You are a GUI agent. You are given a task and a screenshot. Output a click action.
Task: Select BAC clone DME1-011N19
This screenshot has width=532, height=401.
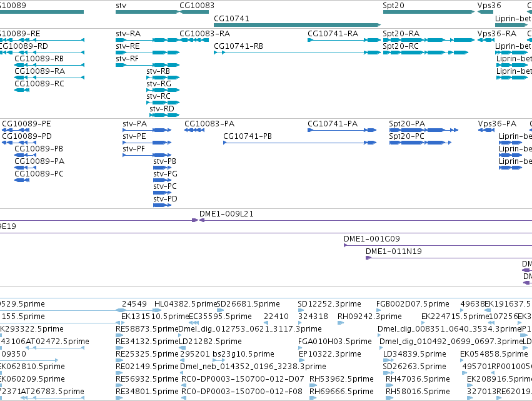pyautogui.click(x=394, y=251)
